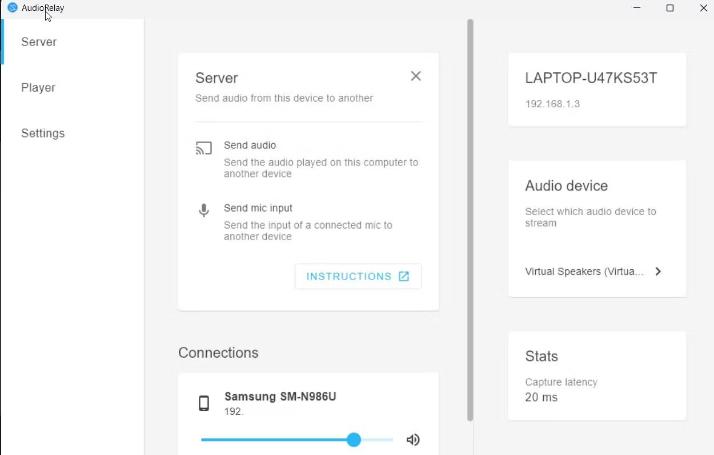This screenshot has width=714, height=455.
Task: Click the LAPTOP-U47KS53T device name
Action: [x=591, y=78]
